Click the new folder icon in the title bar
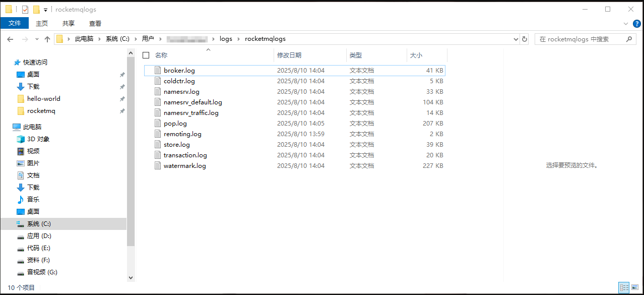644x295 pixels. (x=35, y=9)
